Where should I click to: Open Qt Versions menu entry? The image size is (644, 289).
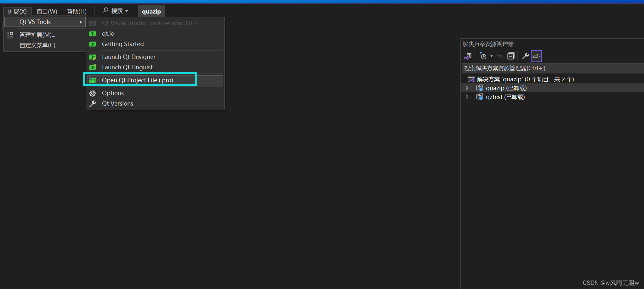117,103
